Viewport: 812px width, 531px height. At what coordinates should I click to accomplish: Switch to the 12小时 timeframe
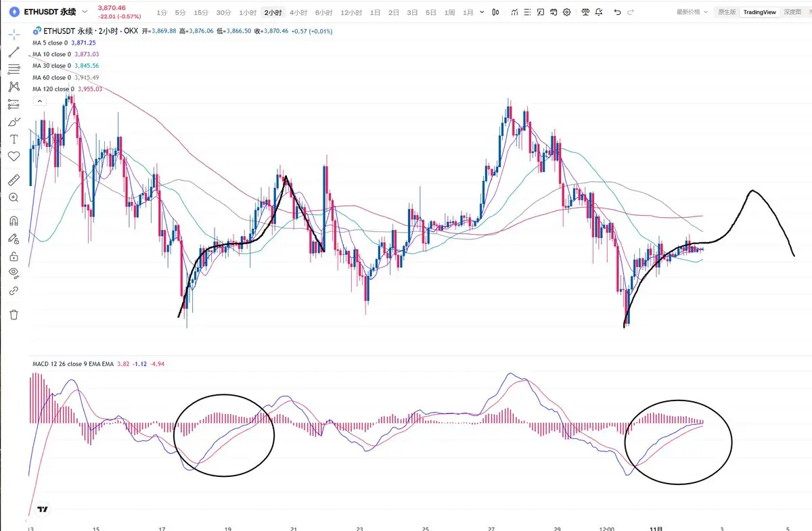click(352, 12)
